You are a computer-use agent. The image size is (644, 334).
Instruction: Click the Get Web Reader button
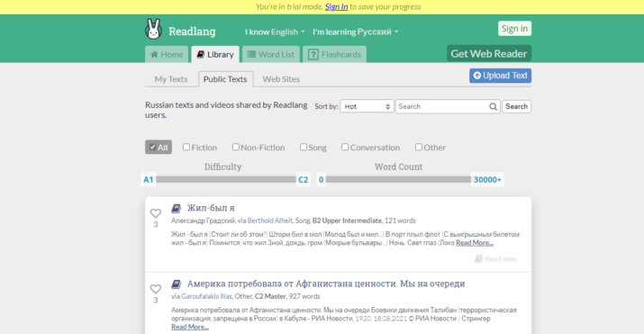point(489,54)
